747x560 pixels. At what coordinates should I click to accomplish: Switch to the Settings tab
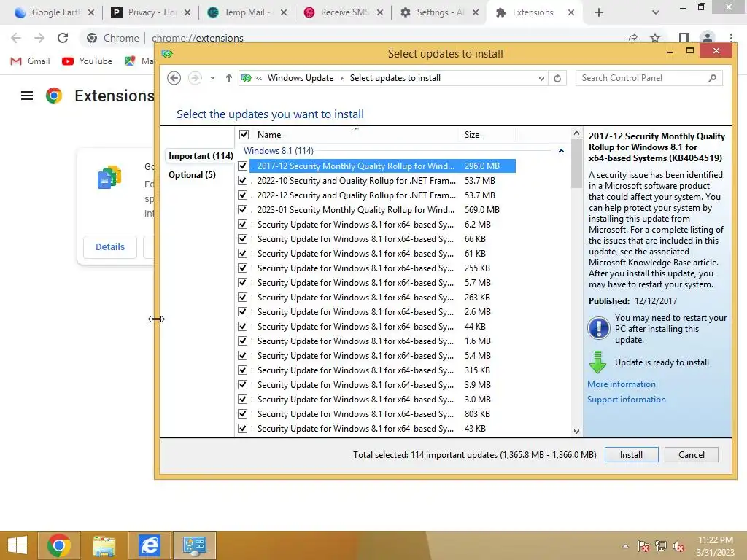pyautogui.click(x=439, y=12)
